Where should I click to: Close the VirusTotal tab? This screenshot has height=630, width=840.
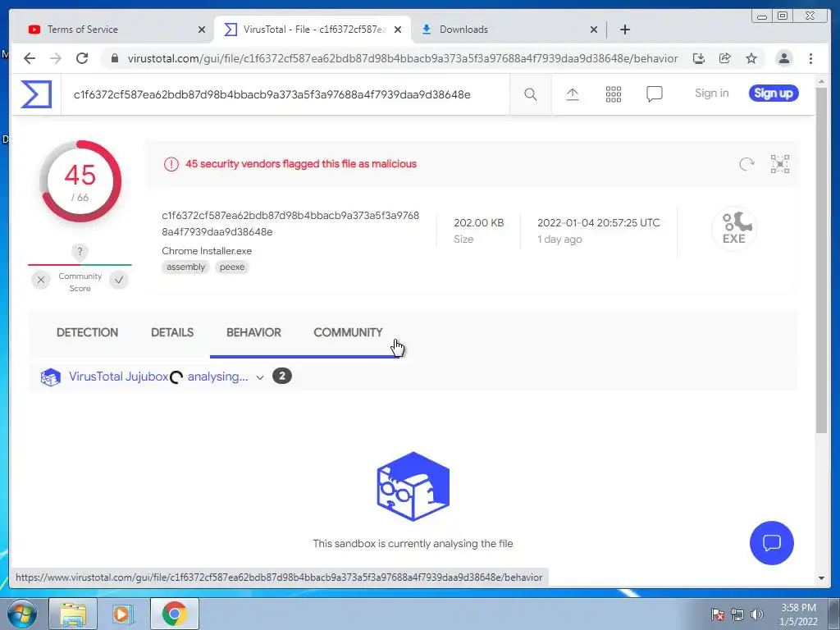398,30
